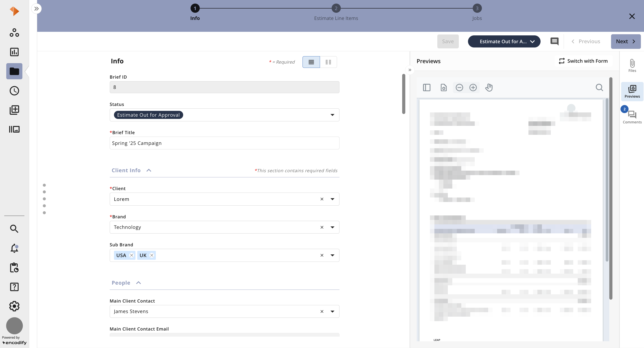Clear the Client field selection

click(322, 199)
